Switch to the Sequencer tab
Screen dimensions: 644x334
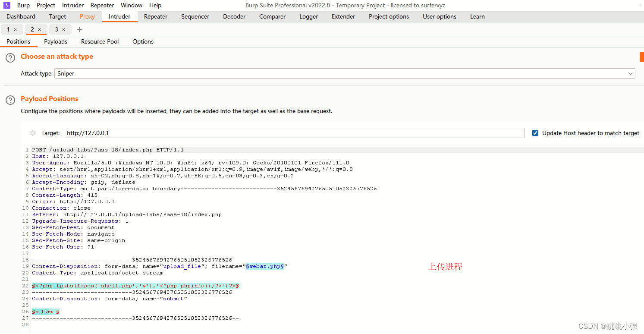[195, 16]
